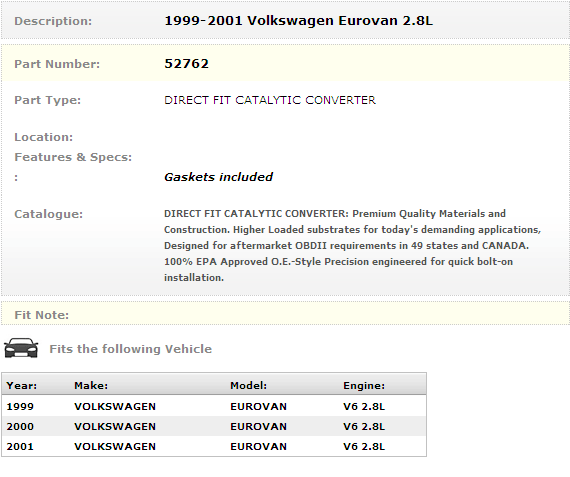This screenshot has height=477, width=570.
Task: Click the Engine column header
Action: point(364,385)
